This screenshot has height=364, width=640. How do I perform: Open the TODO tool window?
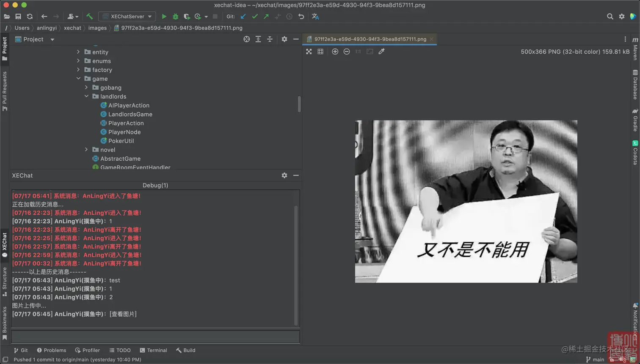click(x=120, y=350)
